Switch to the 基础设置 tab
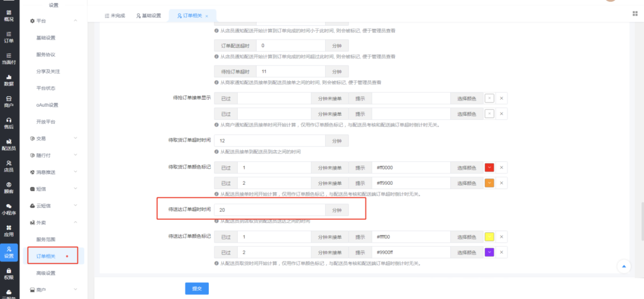 [x=148, y=15]
